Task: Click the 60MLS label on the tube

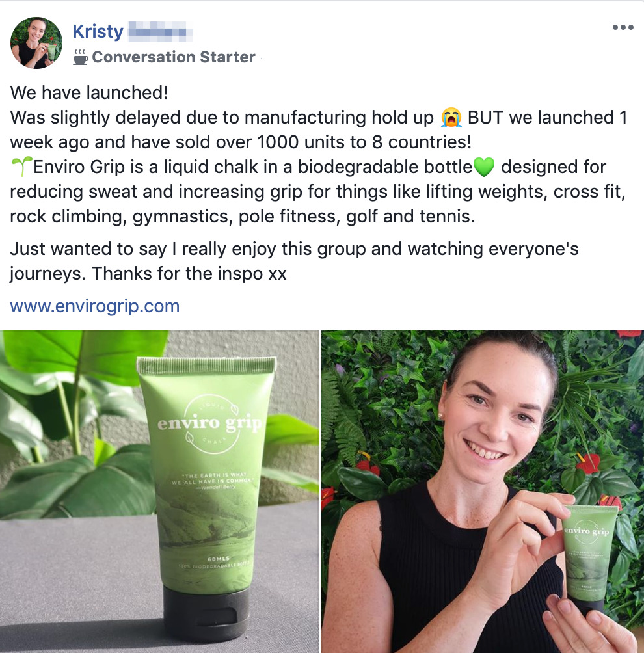Action: (x=219, y=559)
